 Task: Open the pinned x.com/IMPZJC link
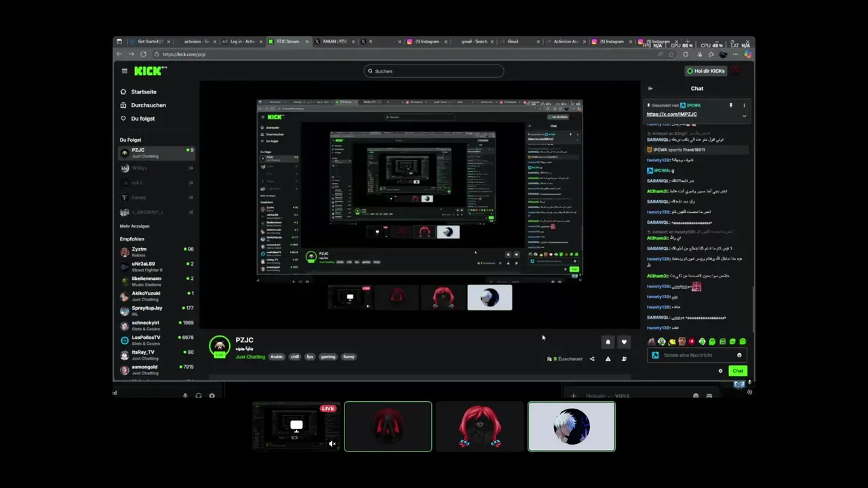(671, 115)
